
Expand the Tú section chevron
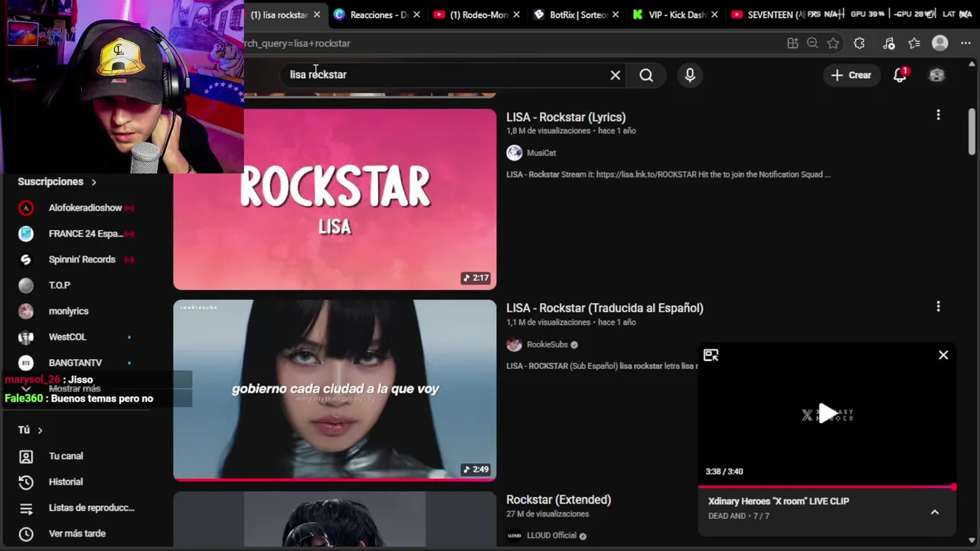tap(40, 430)
